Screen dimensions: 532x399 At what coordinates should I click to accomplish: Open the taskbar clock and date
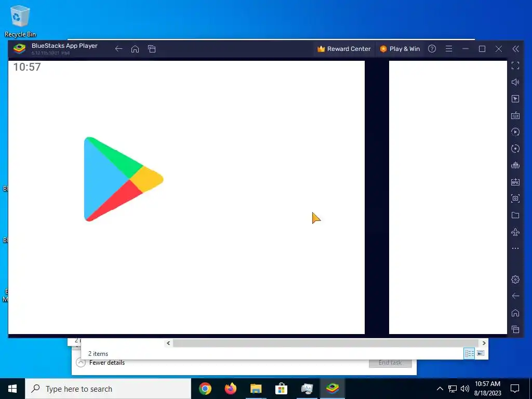(487, 389)
